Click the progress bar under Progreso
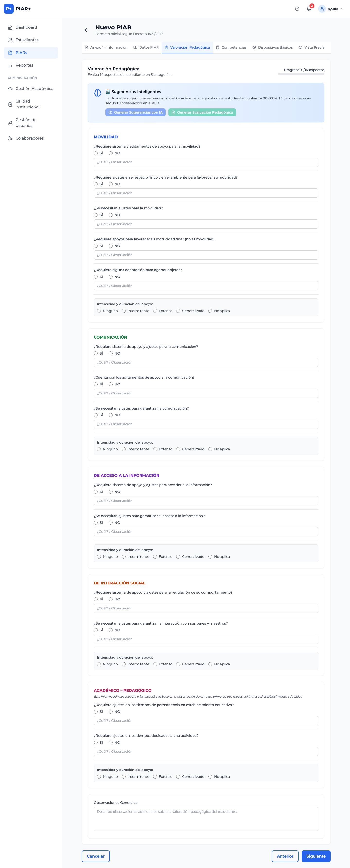Viewport: 350px width, 868px height. click(x=301, y=74)
